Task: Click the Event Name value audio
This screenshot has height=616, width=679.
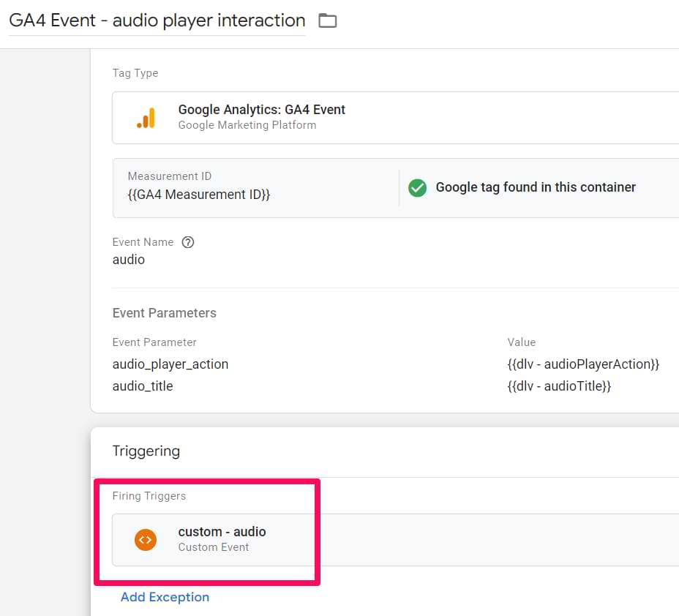Action: pyautogui.click(x=129, y=259)
